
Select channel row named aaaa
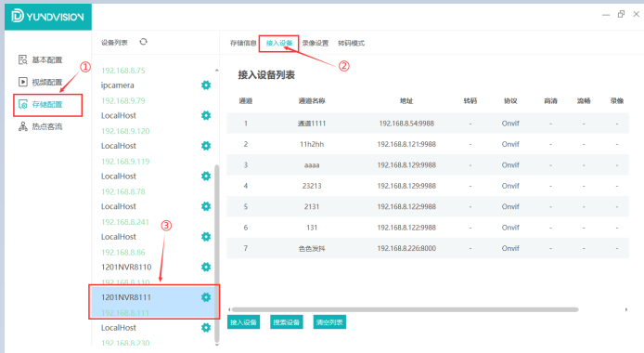click(x=428, y=165)
